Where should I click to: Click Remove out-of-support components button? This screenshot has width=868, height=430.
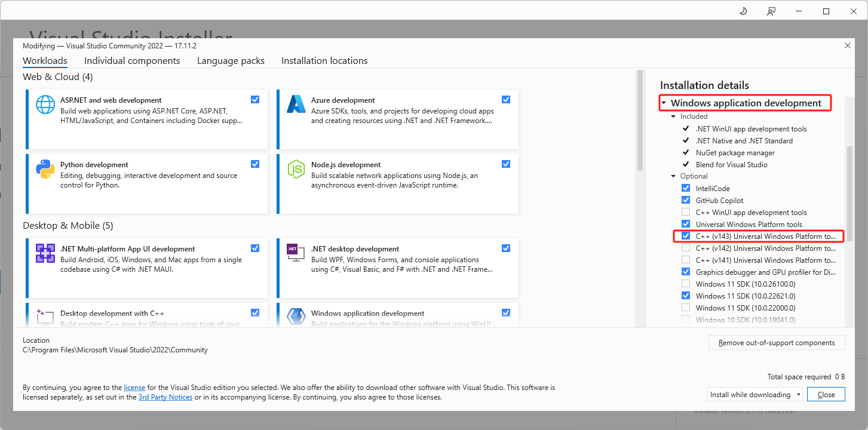(x=777, y=343)
